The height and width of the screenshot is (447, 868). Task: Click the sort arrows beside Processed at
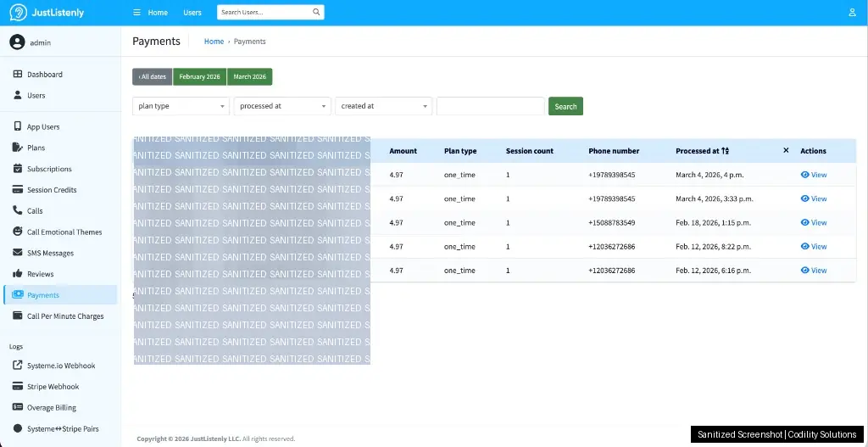pyautogui.click(x=726, y=151)
